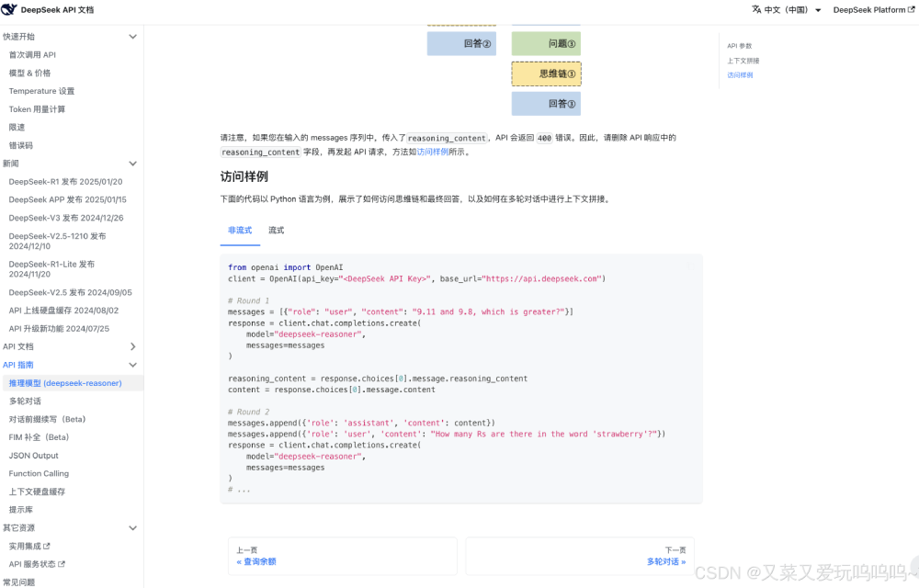
Task: Open DeepSeek-R1 发布 2025/01/20 news
Action: tap(65, 182)
